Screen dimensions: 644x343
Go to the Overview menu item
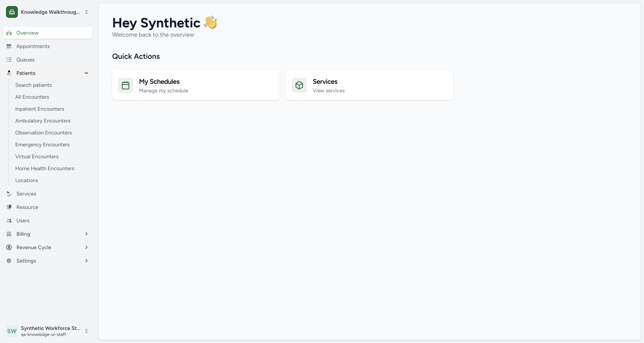pos(48,33)
